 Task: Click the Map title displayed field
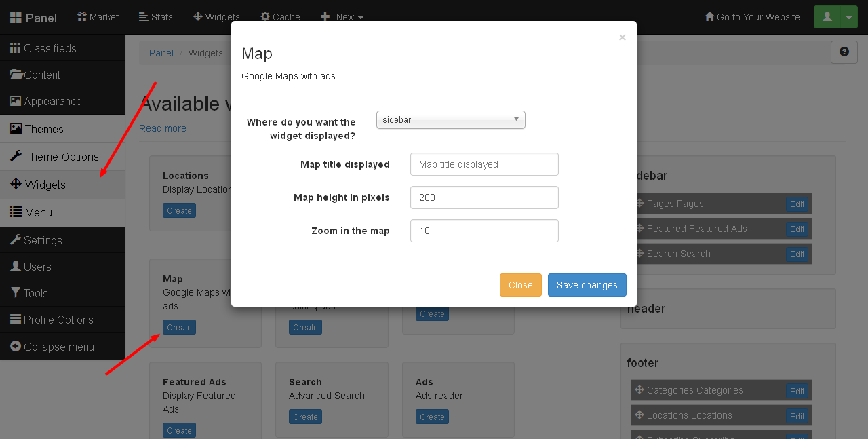click(x=484, y=164)
